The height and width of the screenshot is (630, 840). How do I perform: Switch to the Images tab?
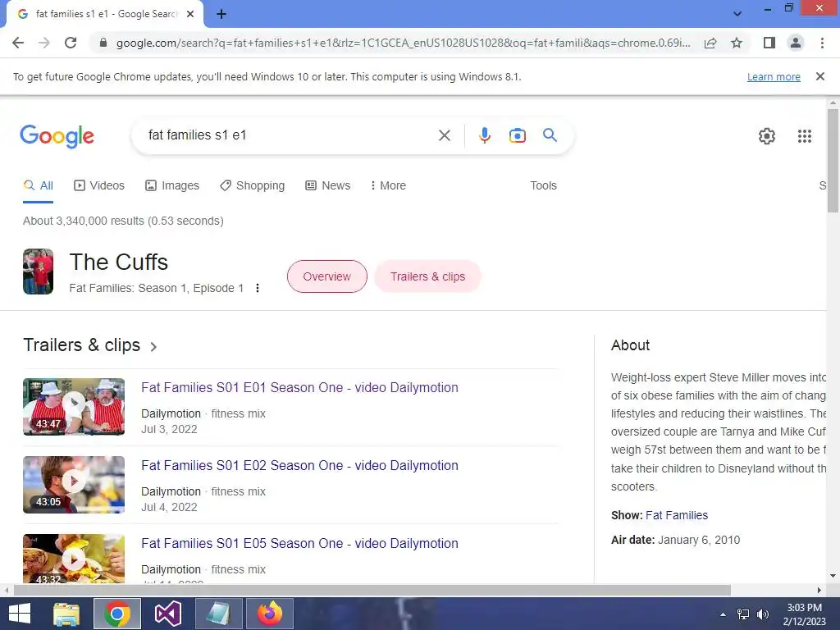click(x=172, y=186)
